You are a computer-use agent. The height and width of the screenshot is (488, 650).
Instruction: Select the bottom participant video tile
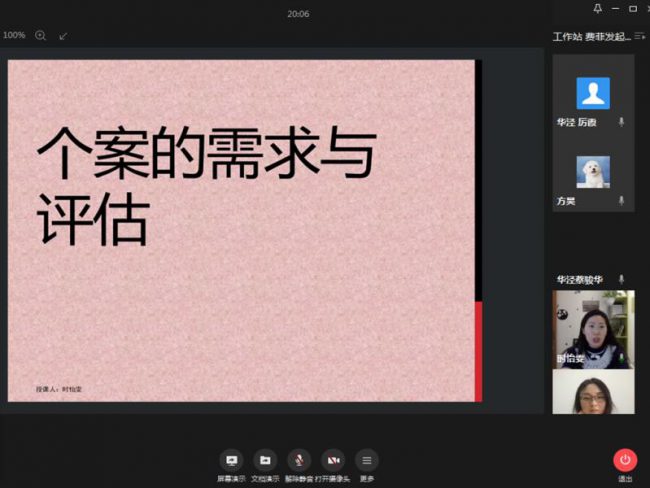pos(593,392)
